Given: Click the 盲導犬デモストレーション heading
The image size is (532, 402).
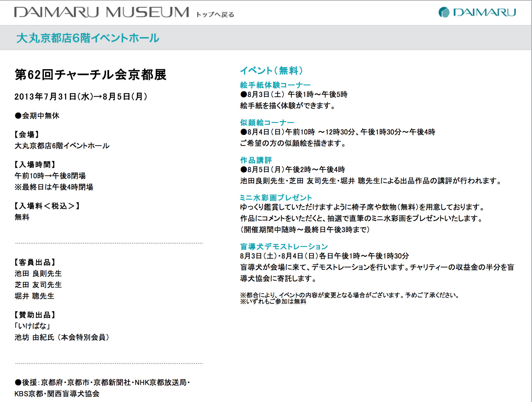Looking at the screenshot, I should [x=284, y=246].
